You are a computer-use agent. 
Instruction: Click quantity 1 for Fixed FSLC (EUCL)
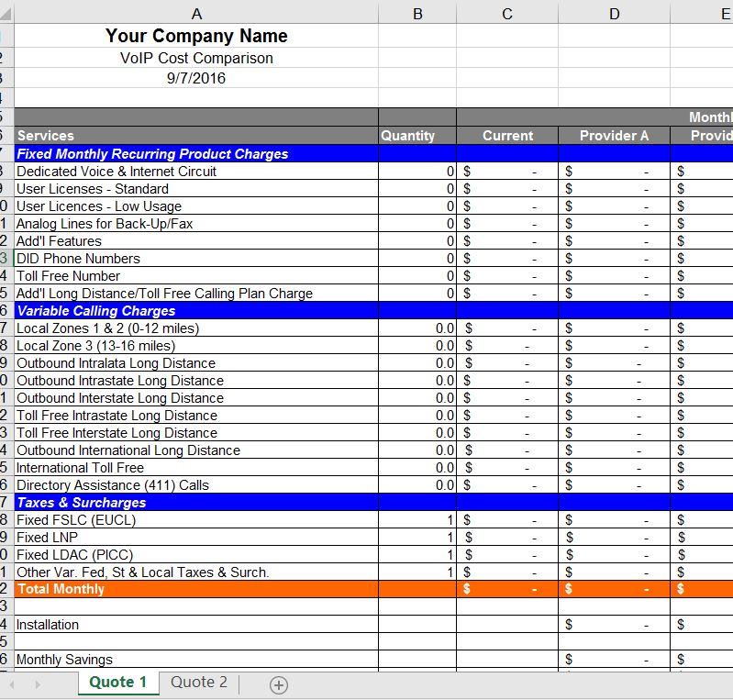tap(417, 520)
